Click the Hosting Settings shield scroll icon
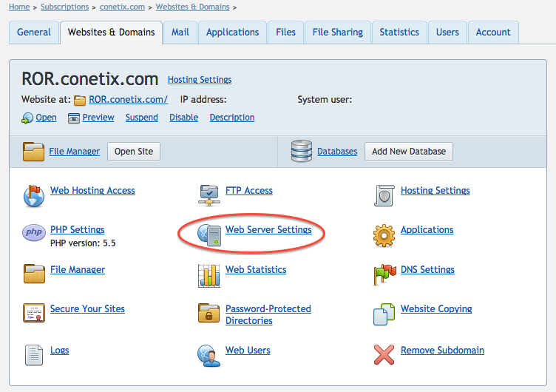Viewport: 556px width, 392px height. point(384,195)
